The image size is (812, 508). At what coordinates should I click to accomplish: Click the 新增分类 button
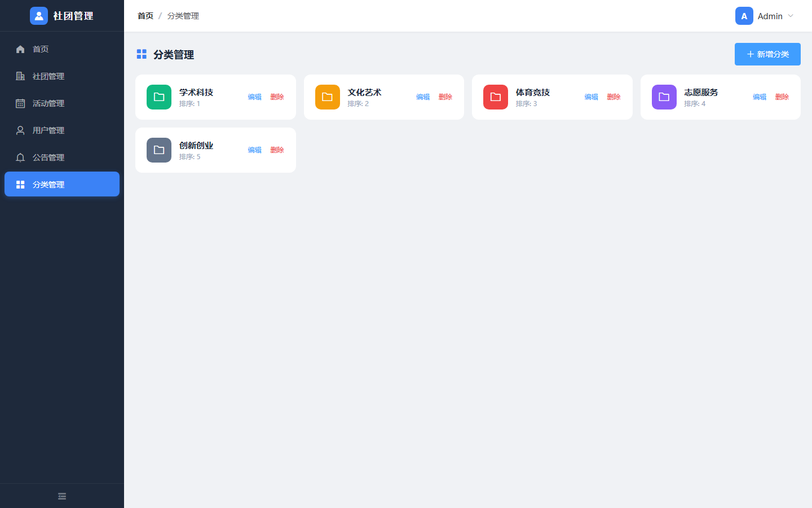pos(767,54)
